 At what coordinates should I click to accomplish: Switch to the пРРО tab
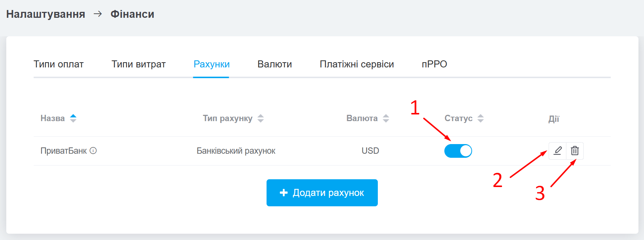pos(434,64)
